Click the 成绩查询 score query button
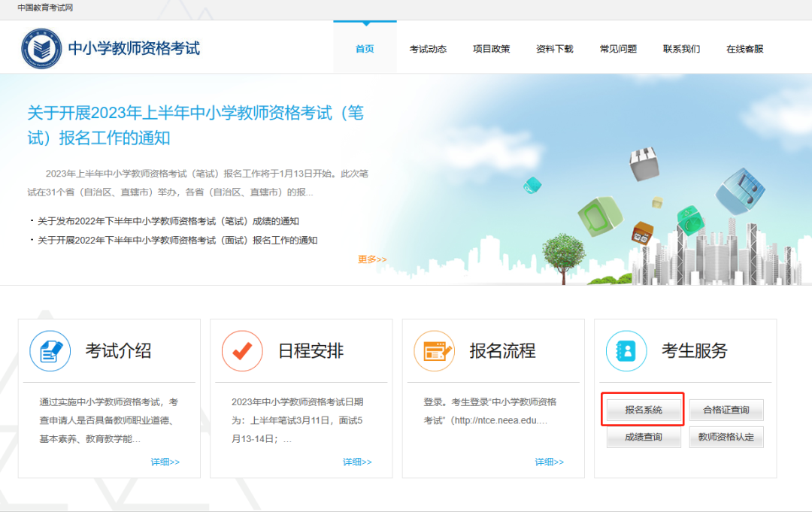Screen dimensions: 812x512 tap(643, 436)
